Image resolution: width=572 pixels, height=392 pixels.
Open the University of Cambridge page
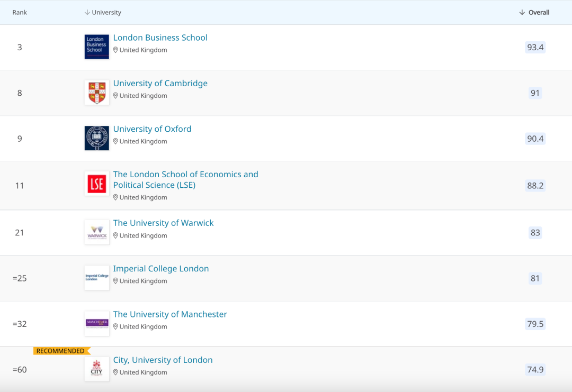(160, 83)
